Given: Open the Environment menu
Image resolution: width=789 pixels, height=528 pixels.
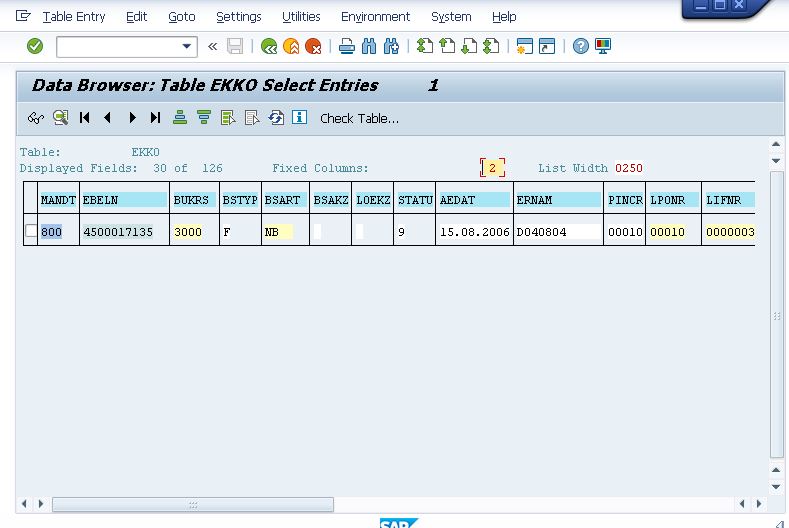Looking at the screenshot, I should coord(375,17).
